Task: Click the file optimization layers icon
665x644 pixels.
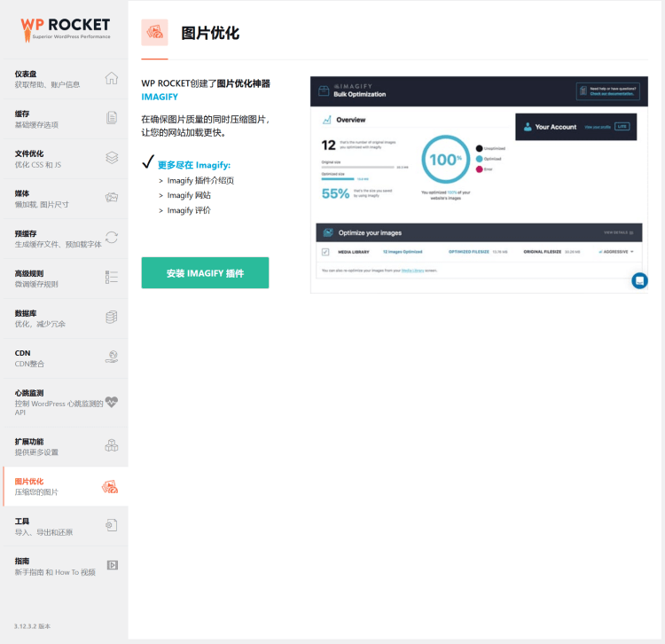Action: pos(112,157)
